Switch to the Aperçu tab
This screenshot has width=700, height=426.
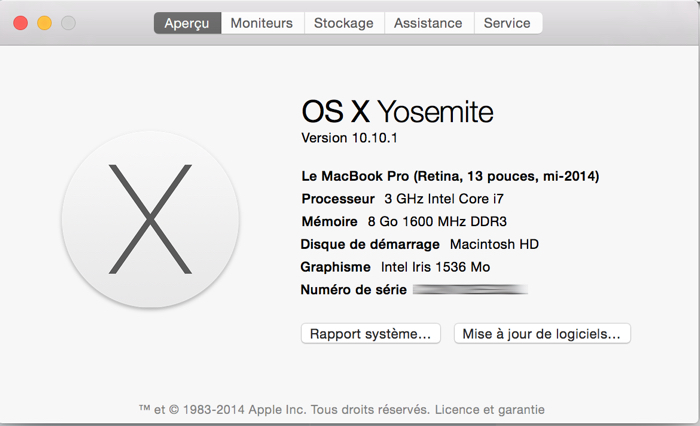187,23
